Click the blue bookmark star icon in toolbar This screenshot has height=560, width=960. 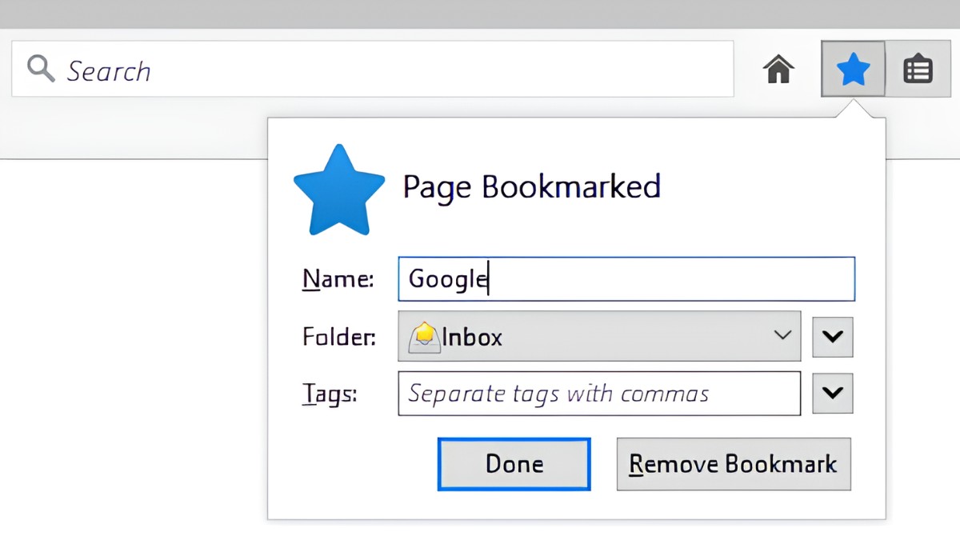[853, 69]
